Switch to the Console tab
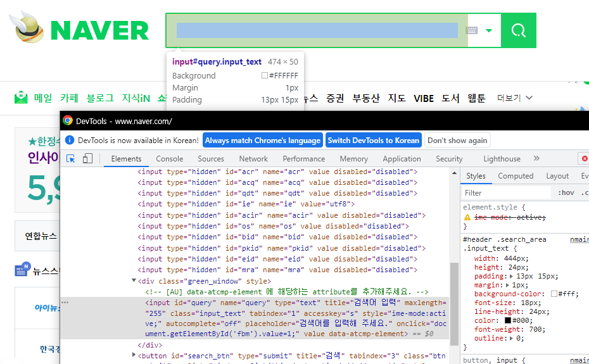Viewport: 589px width, 364px height. point(169,159)
